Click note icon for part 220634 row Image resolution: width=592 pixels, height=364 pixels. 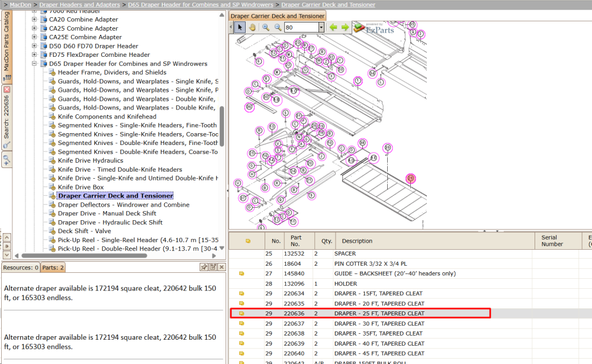point(242,294)
